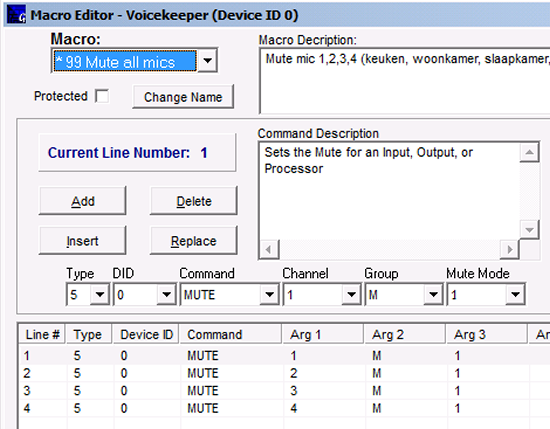This screenshot has height=429, width=550.
Task: Select line 3 in the macro table
Action: pyautogui.click(x=284, y=391)
